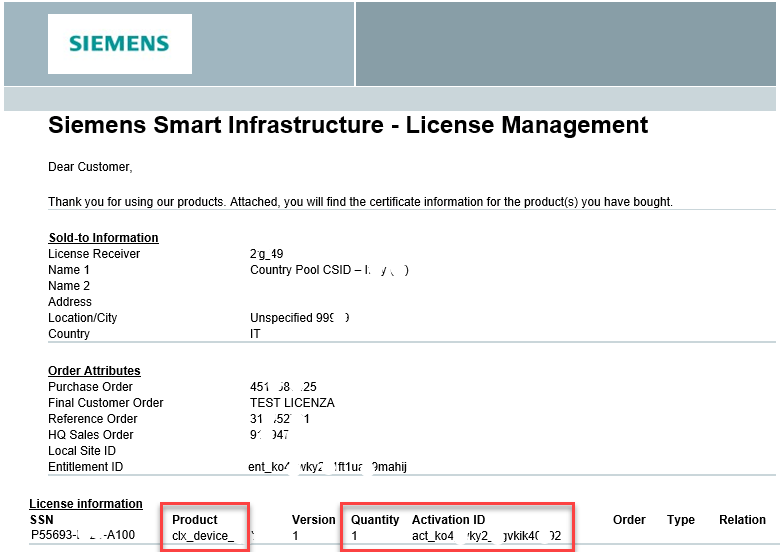Click the Relation column header
Image resolution: width=780 pixels, height=552 pixels.
pyautogui.click(x=742, y=520)
